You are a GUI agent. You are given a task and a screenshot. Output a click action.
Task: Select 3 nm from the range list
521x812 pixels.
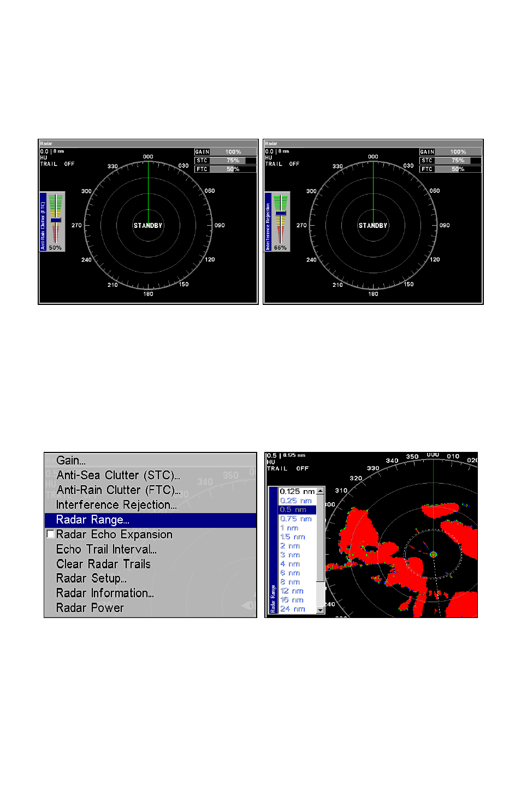point(298,555)
